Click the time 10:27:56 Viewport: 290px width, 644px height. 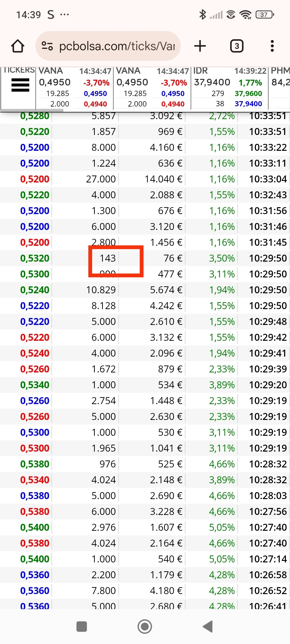coord(268,511)
